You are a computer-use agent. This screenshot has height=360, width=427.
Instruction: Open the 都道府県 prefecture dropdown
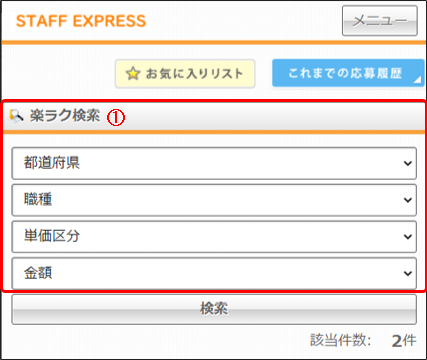coord(214,163)
